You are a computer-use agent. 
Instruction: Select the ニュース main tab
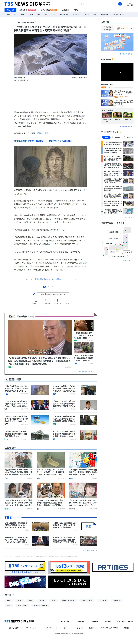pyautogui.click(x=11, y=10)
